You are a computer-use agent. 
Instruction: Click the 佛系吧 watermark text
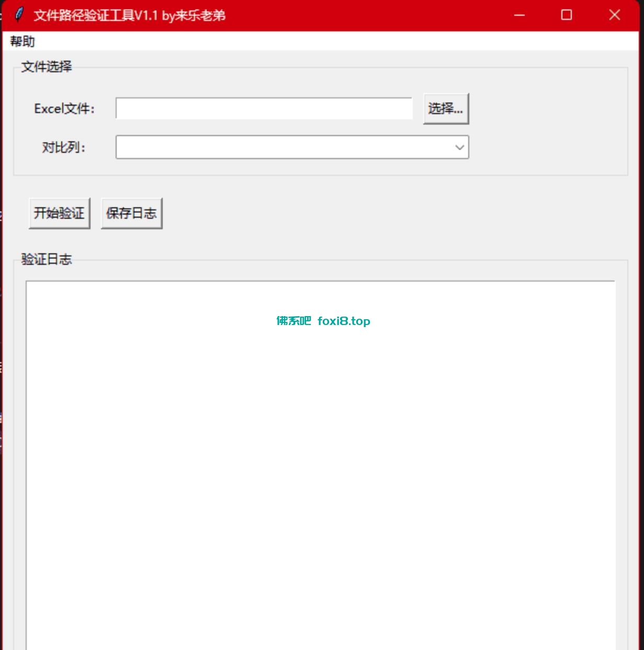click(293, 321)
